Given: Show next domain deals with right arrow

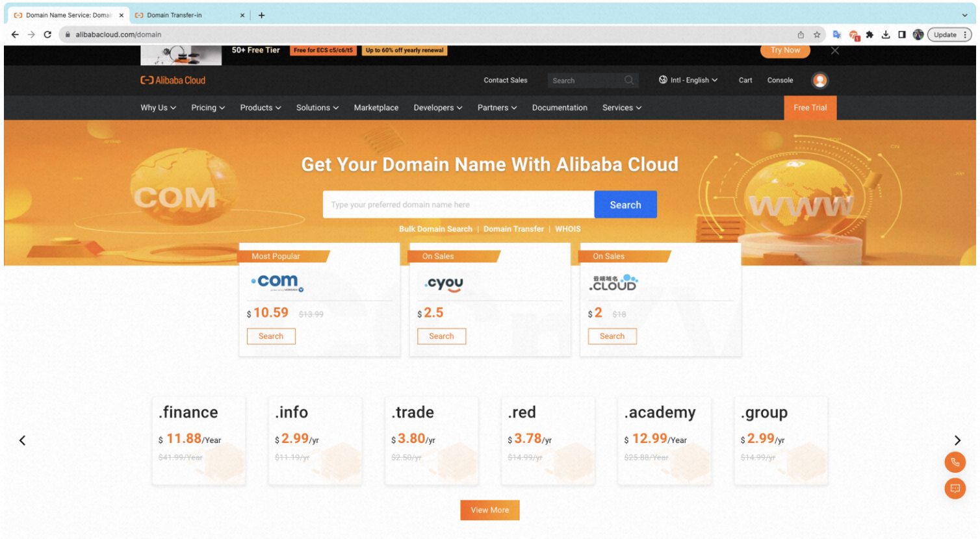Looking at the screenshot, I should pyautogui.click(x=957, y=440).
